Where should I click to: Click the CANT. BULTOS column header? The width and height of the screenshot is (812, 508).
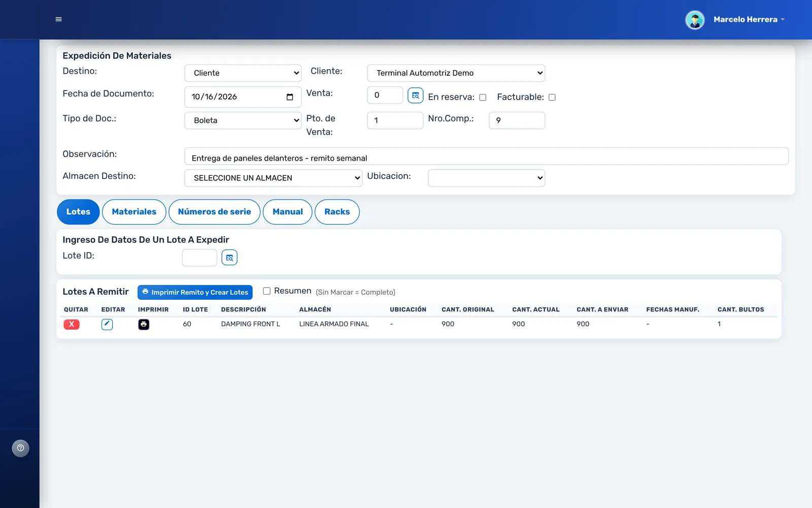point(741,309)
